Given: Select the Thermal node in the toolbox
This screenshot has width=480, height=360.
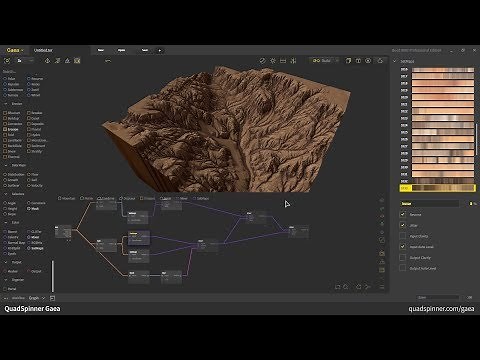Looking at the screenshot, I should 11,157.
